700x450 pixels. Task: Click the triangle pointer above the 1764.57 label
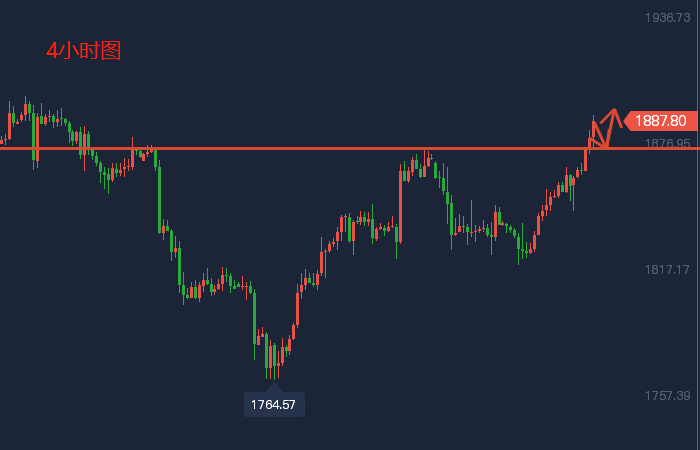[274, 387]
